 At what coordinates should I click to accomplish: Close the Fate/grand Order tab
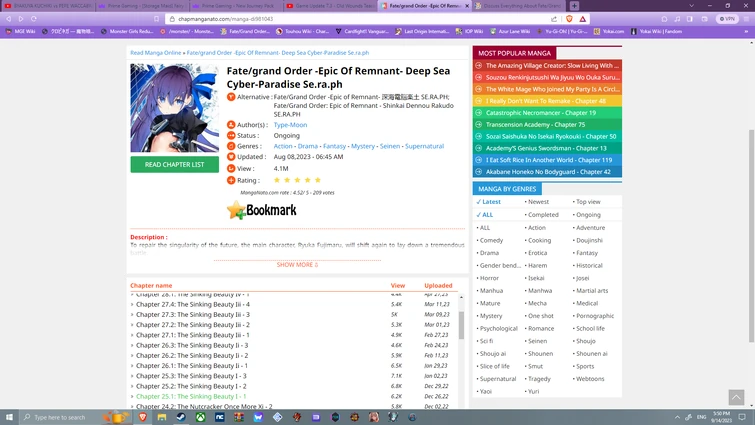[x=467, y=6]
